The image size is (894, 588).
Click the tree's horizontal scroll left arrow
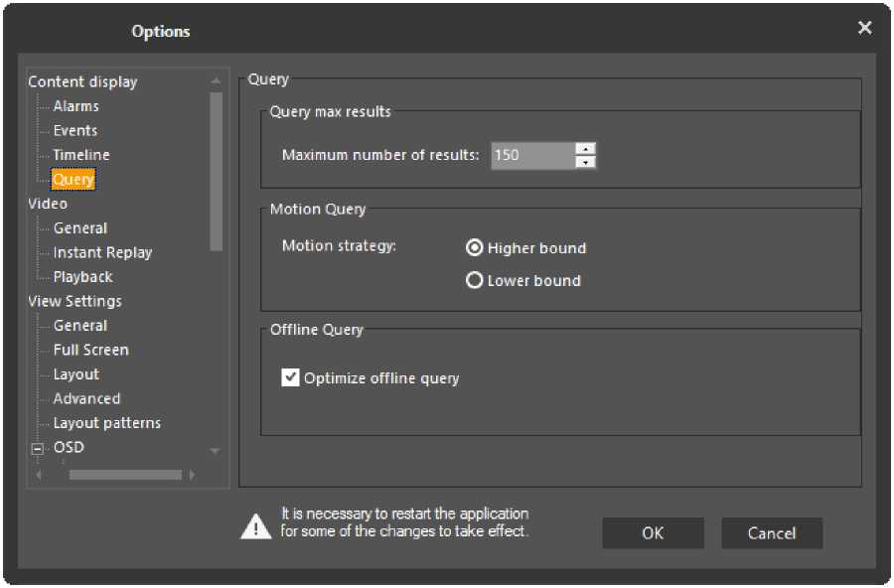(x=40, y=476)
